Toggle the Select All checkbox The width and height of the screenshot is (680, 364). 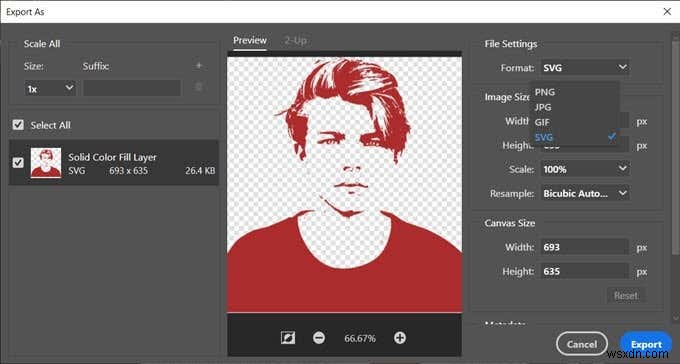click(18, 125)
